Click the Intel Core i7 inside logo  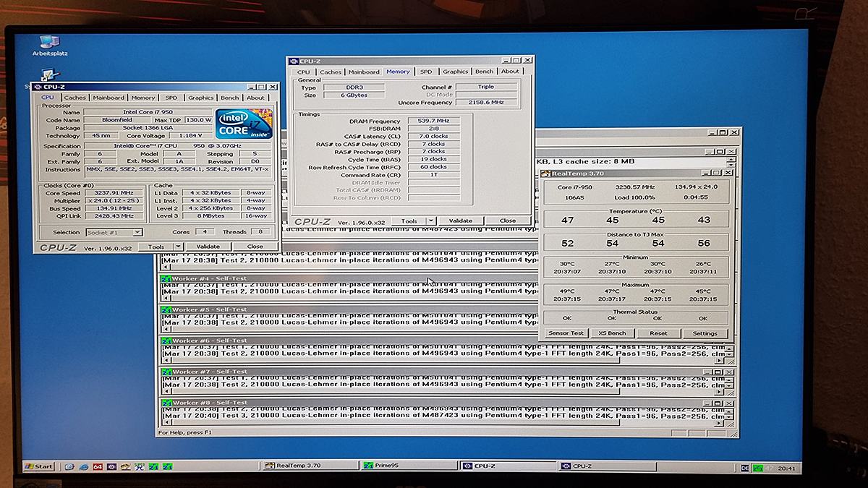point(243,123)
